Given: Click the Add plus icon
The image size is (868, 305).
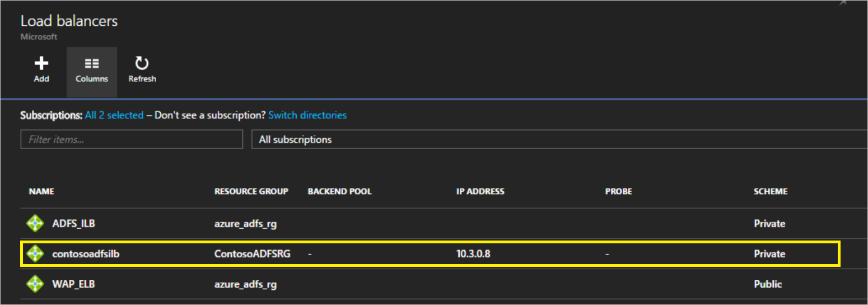Looking at the screenshot, I should click(41, 63).
